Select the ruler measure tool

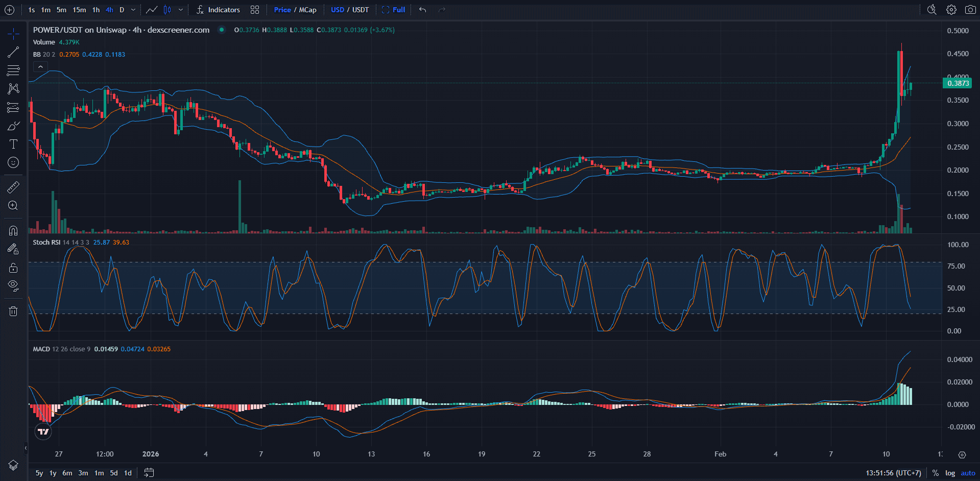[13, 187]
